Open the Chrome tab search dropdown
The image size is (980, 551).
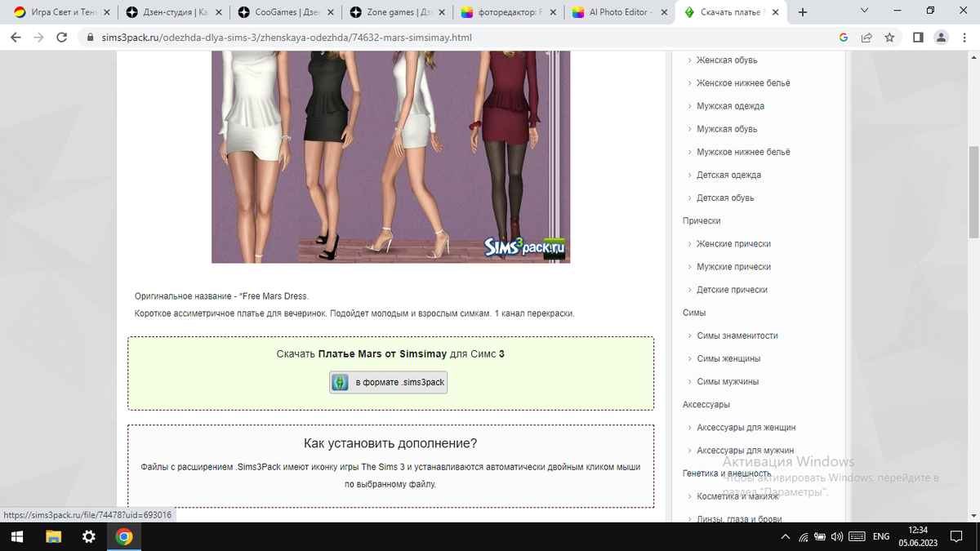[865, 11]
